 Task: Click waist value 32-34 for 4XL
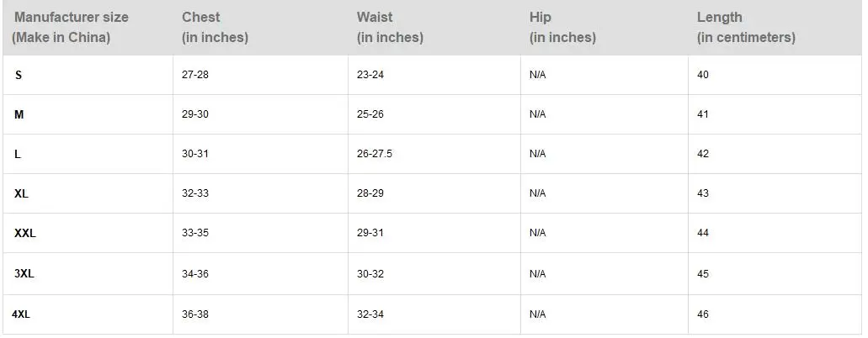pyautogui.click(x=370, y=314)
